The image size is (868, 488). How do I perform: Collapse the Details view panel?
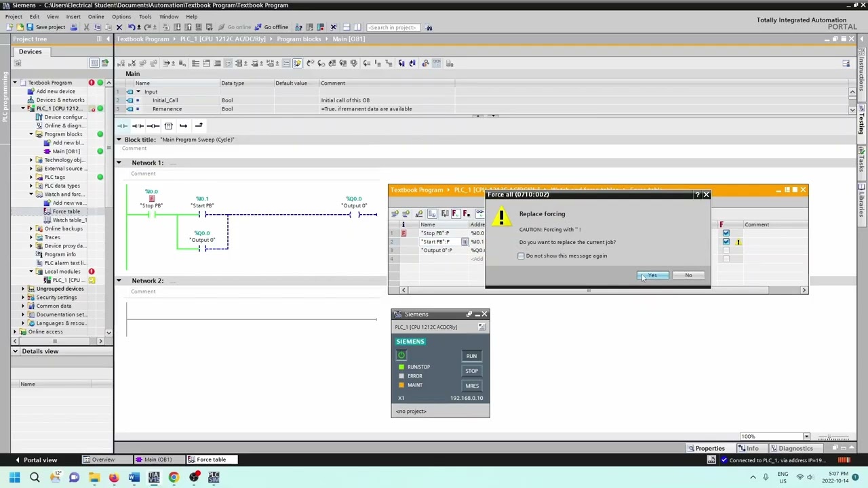(16, 351)
